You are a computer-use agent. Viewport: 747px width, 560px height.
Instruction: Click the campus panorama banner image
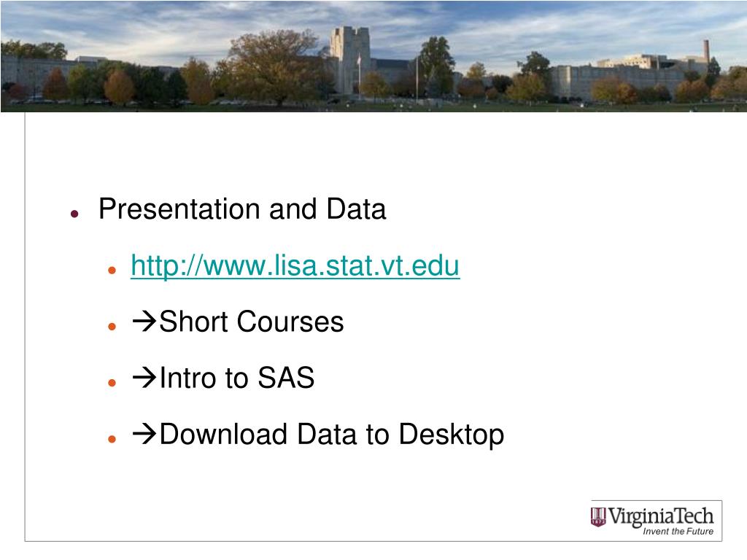tap(373, 56)
